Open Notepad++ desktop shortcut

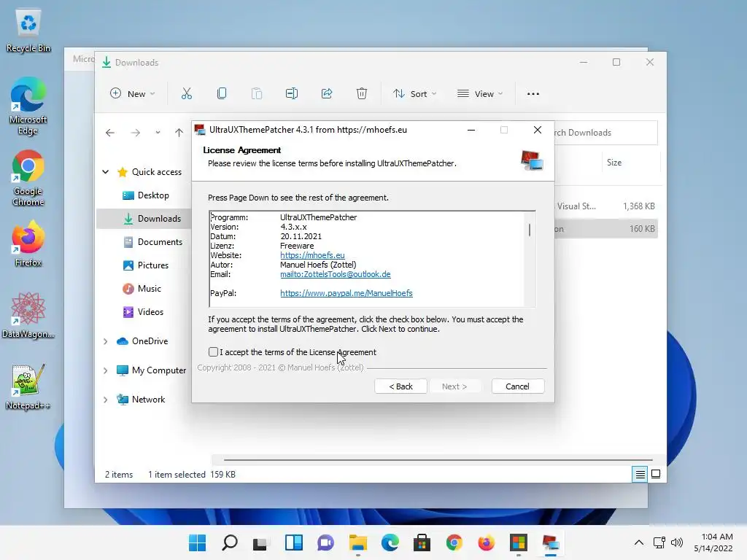click(x=28, y=387)
